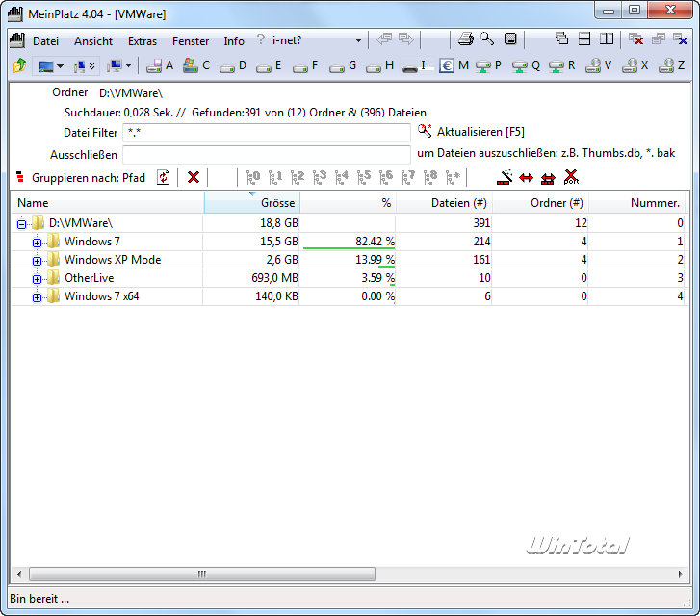The width and height of the screenshot is (700, 616).
Task: Select system drive C
Action: (x=196, y=65)
